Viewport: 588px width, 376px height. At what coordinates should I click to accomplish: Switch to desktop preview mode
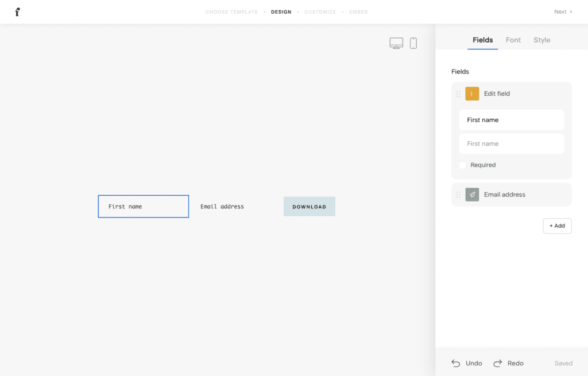coord(396,43)
